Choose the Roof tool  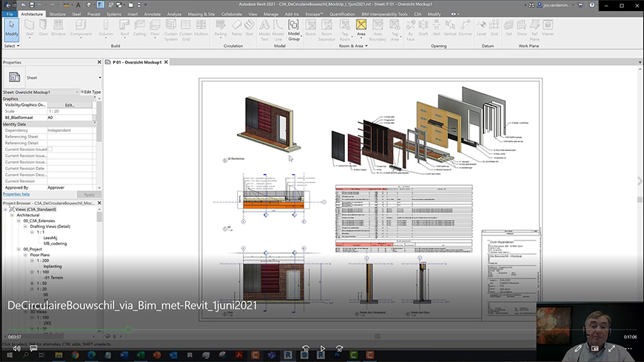click(124, 28)
